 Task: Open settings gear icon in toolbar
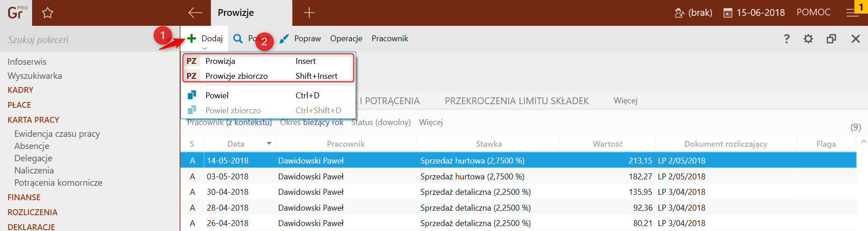(x=808, y=39)
